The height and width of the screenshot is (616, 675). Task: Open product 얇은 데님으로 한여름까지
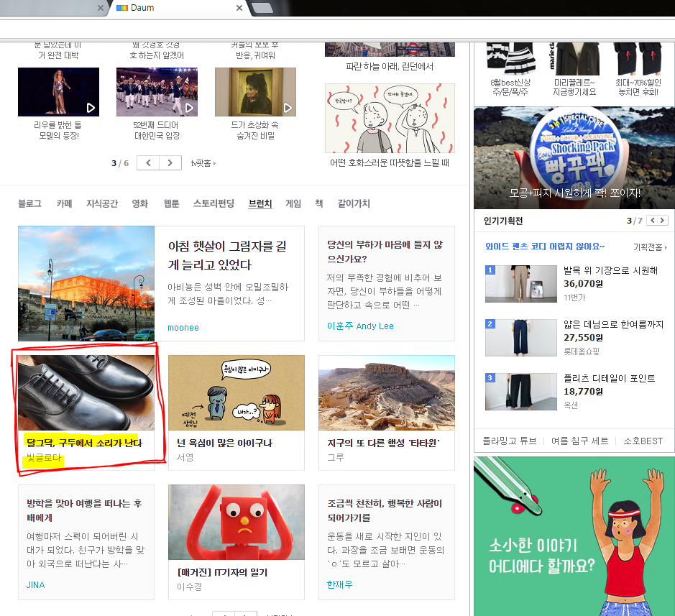(x=613, y=324)
